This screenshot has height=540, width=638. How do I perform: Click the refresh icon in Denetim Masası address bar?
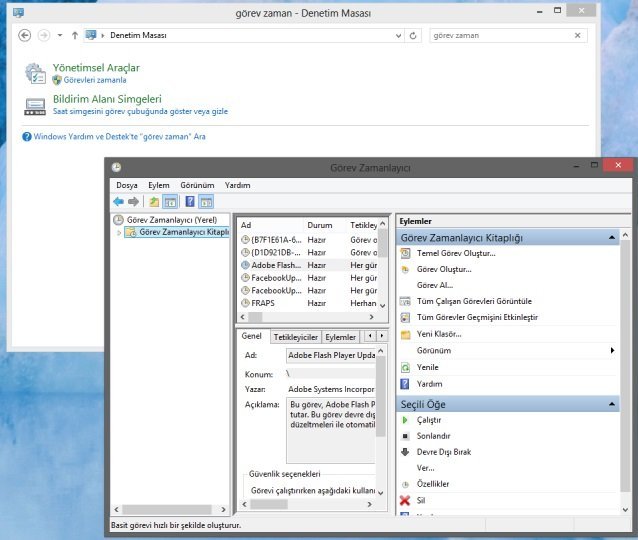click(x=413, y=36)
